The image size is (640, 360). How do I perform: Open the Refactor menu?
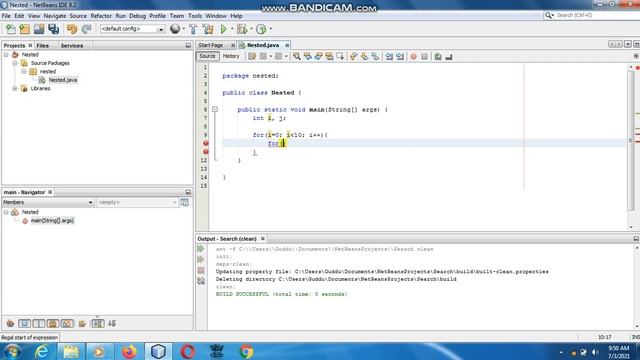[x=101, y=16]
